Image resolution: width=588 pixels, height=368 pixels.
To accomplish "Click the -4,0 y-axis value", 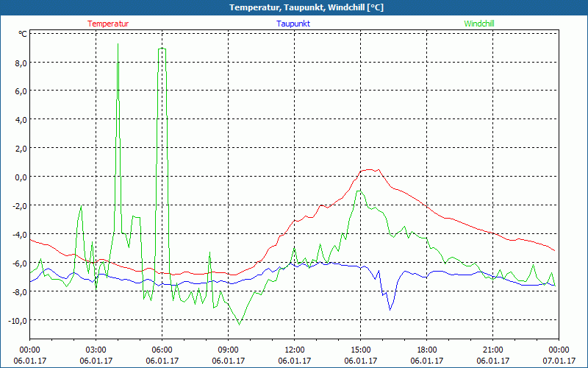I will point(20,234).
